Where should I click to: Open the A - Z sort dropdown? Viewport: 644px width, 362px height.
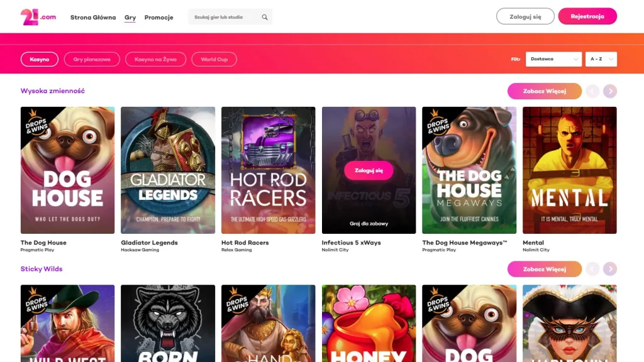pyautogui.click(x=601, y=59)
